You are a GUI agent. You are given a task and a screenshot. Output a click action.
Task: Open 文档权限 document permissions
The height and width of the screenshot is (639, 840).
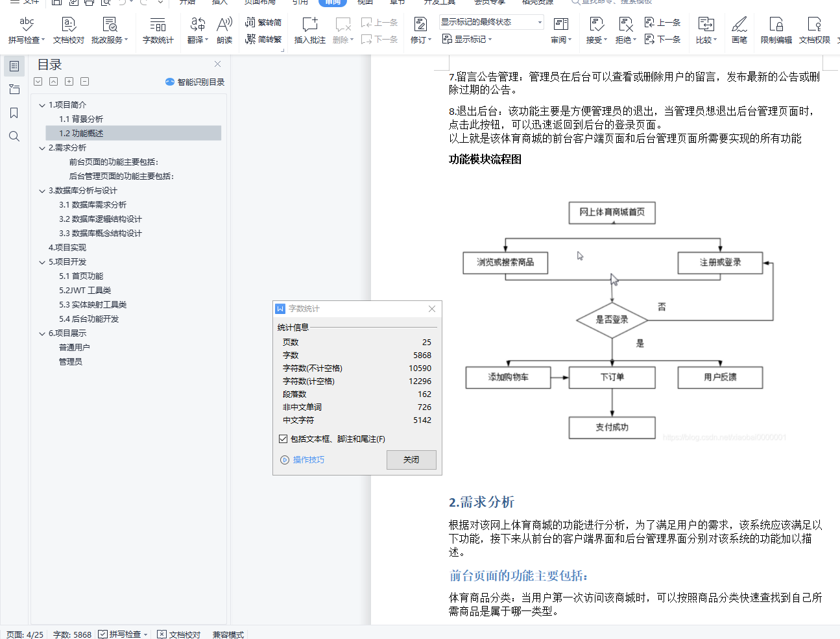[x=815, y=30]
